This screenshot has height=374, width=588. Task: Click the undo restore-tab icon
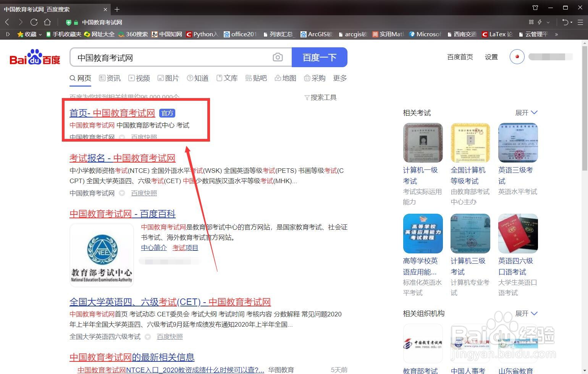pyautogui.click(x=565, y=22)
